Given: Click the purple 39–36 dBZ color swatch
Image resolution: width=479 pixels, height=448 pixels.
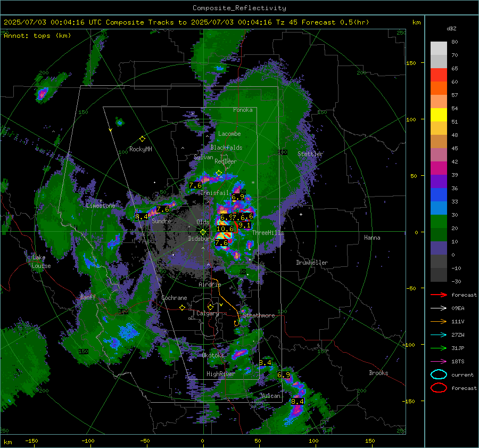Looking at the screenshot, I should pos(439,181).
